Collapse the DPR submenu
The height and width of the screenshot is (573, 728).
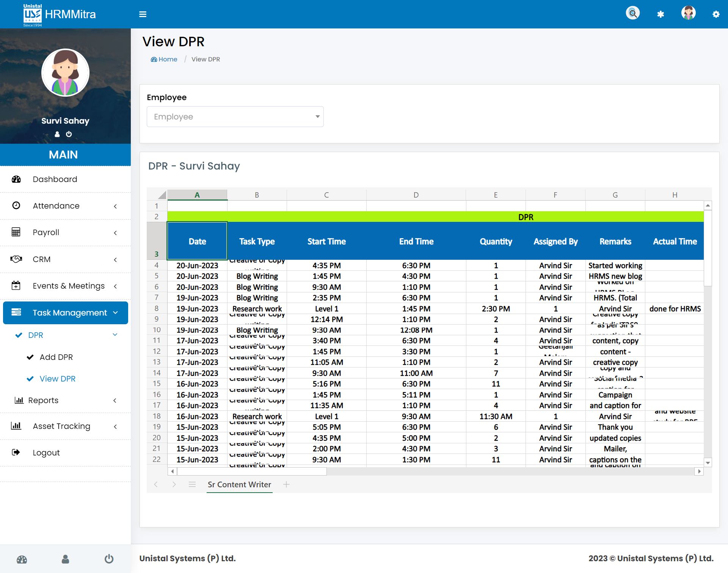coord(65,335)
